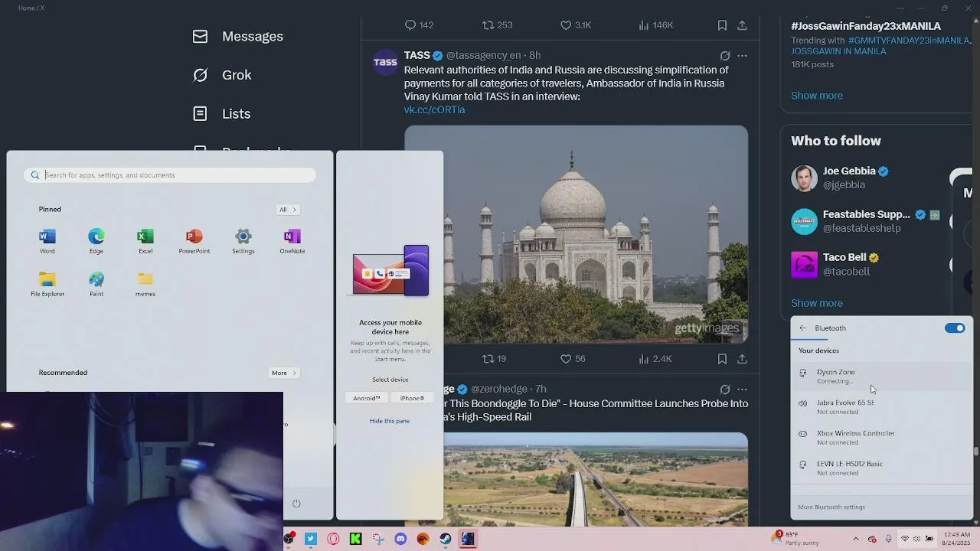
Task: Launch Paint from pinned apps
Action: coord(96,284)
